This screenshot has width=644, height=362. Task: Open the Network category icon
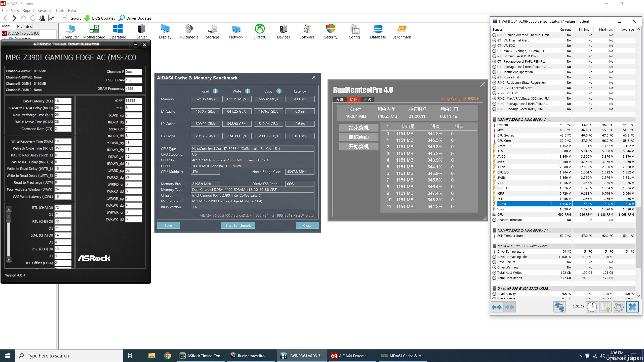click(x=236, y=31)
